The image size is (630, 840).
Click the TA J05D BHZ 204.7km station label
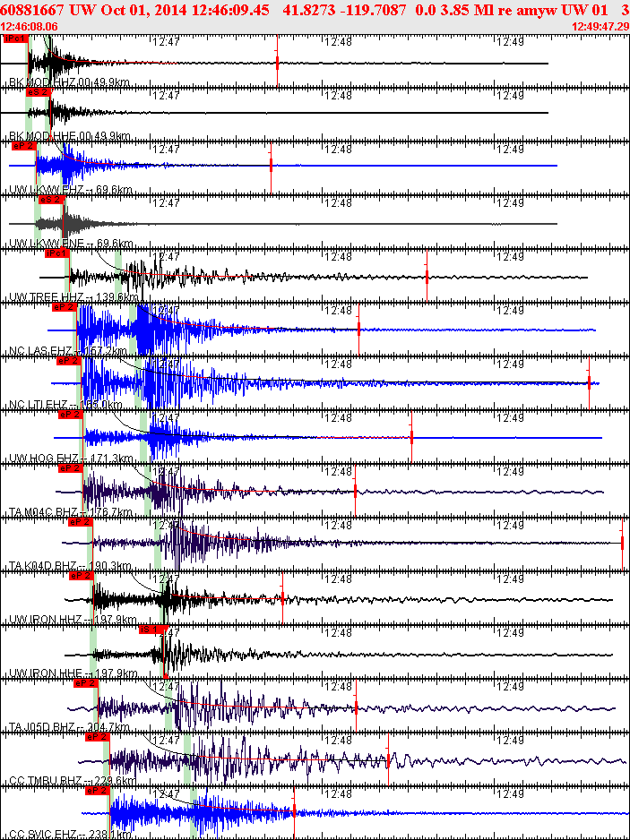click(x=69, y=727)
